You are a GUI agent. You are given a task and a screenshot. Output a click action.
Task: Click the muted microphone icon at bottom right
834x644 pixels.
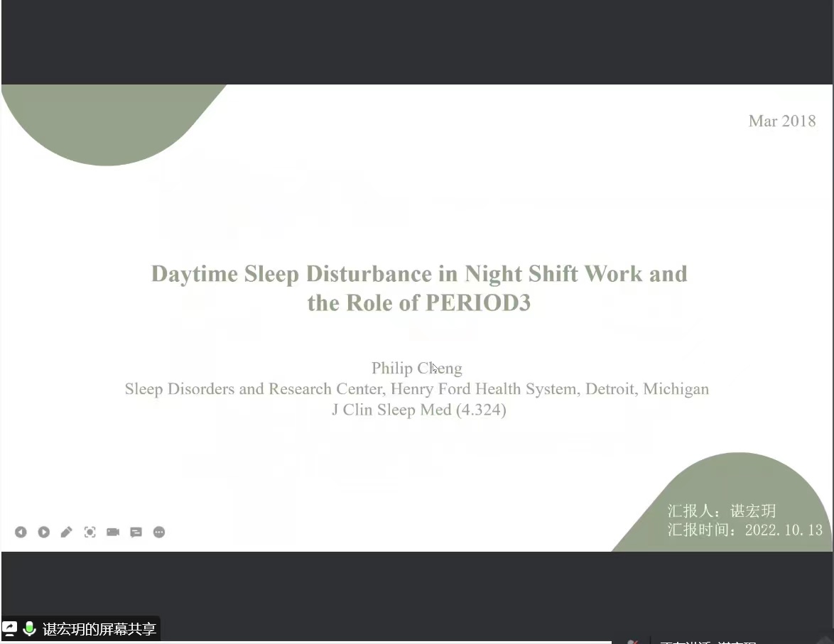point(632,641)
